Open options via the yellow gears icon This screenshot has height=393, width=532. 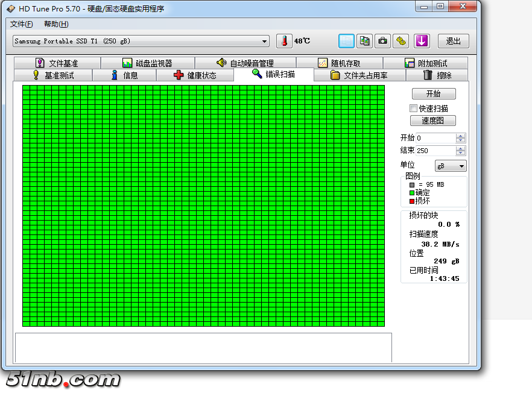401,41
